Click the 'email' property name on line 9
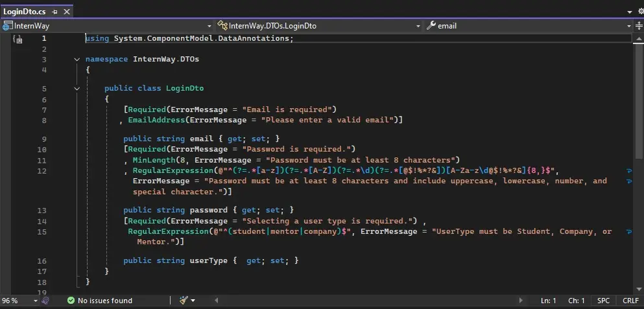This screenshot has height=309, width=644. (x=201, y=139)
